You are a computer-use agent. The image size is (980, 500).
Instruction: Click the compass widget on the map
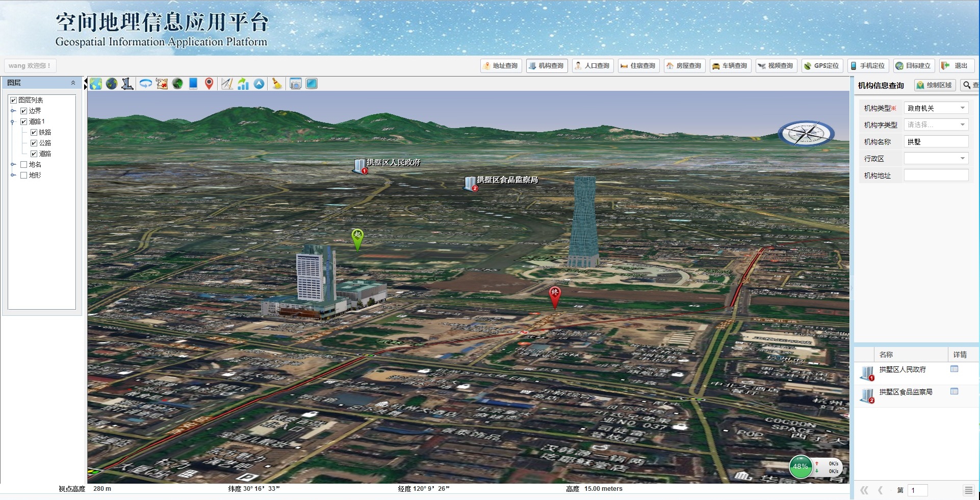pos(806,134)
